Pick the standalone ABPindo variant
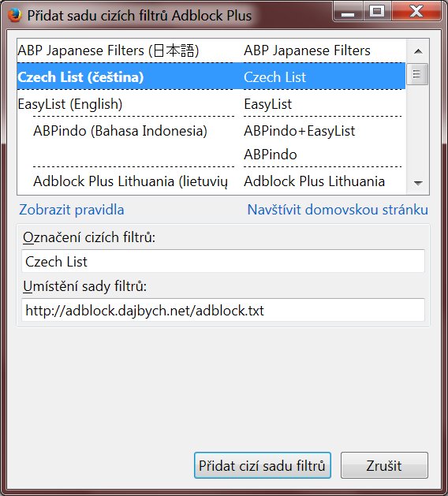The width and height of the screenshot is (448, 496). 271,155
